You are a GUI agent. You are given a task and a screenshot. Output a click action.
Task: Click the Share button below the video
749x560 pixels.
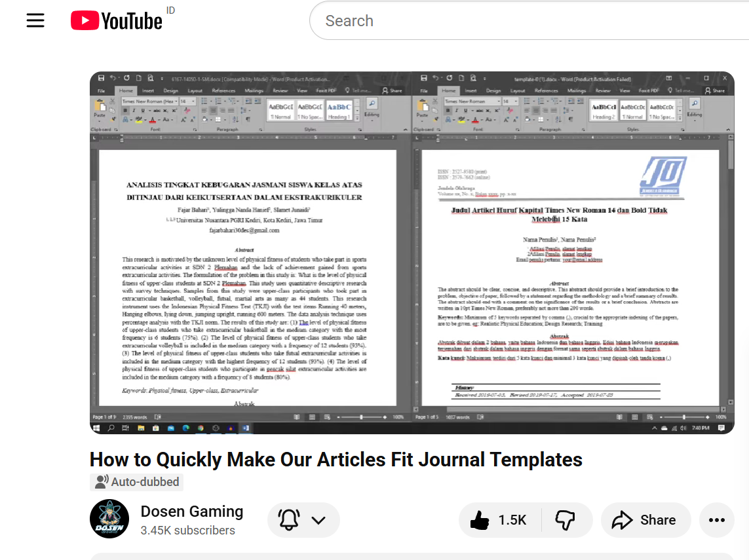click(645, 520)
